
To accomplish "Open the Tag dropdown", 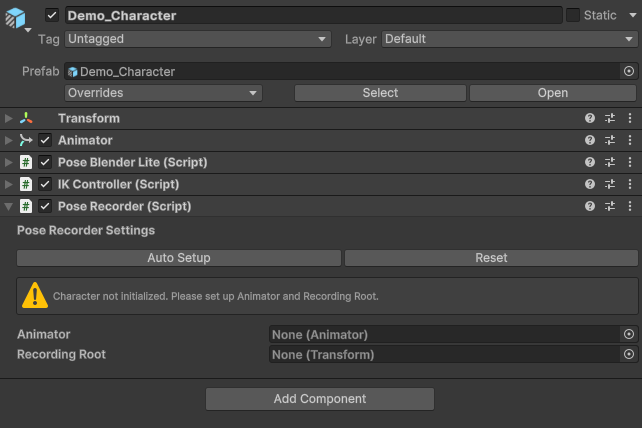I will tap(197, 39).
